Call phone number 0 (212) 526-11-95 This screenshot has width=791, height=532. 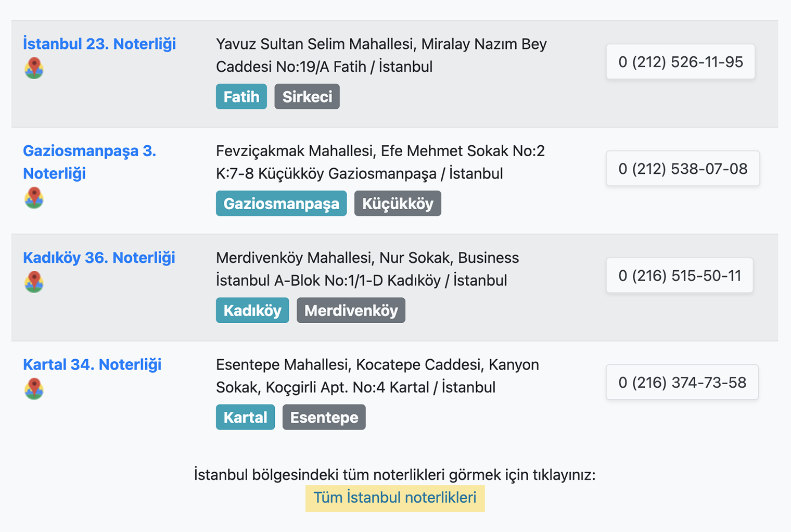tap(681, 61)
